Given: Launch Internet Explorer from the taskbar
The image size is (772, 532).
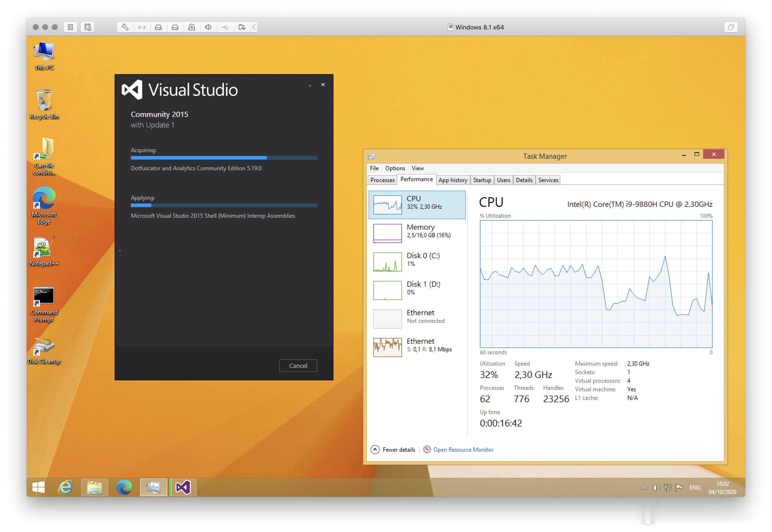Looking at the screenshot, I should (65, 487).
